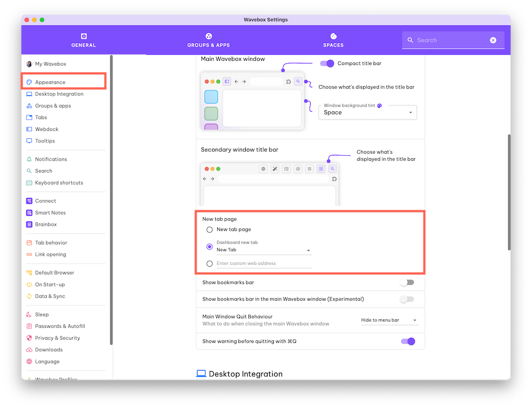
Task: Open the Window background tint dropdown
Action: pos(367,112)
